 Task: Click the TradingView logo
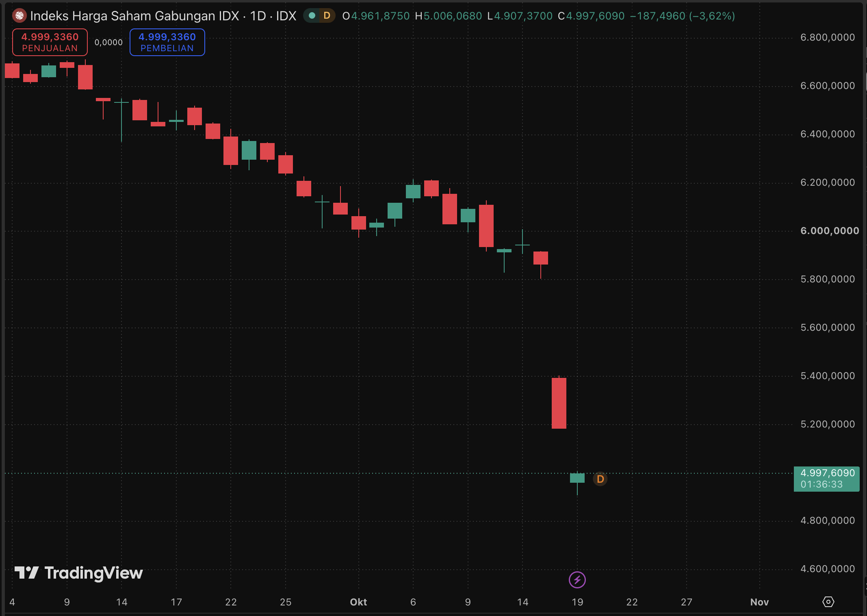79,573
